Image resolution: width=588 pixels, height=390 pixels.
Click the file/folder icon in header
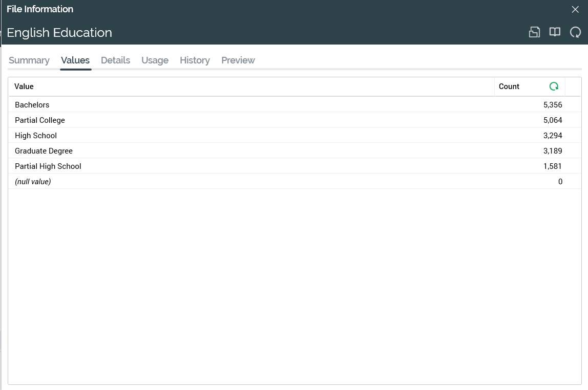pyautogui.click(x=534, y=32)
